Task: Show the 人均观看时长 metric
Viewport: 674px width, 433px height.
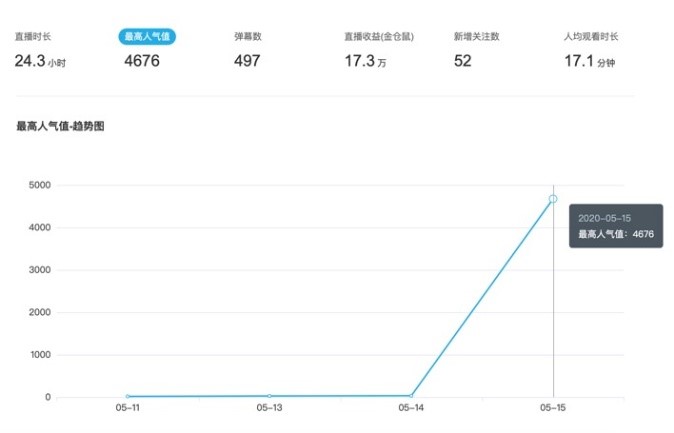Action: tap(591, 37)
